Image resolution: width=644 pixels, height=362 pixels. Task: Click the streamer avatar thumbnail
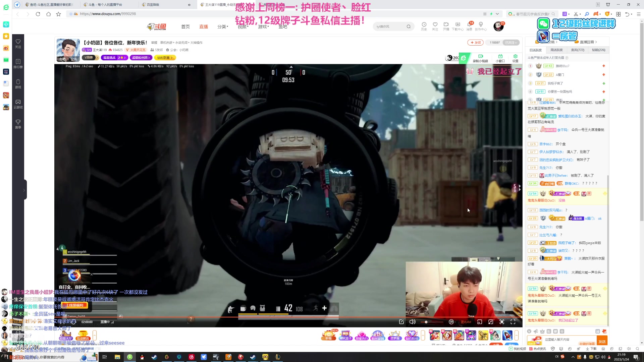[68, 50]
